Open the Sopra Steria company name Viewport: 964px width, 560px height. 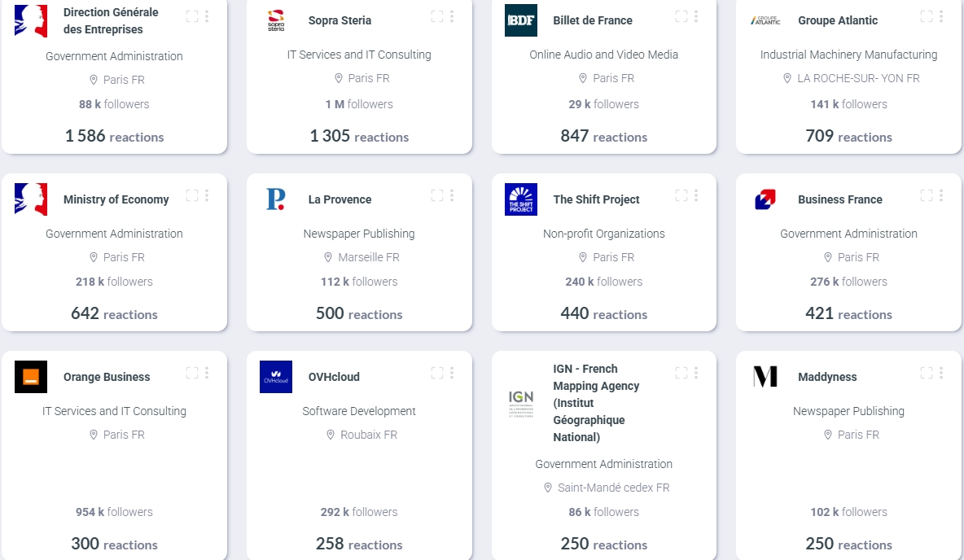tap(340, 20)
